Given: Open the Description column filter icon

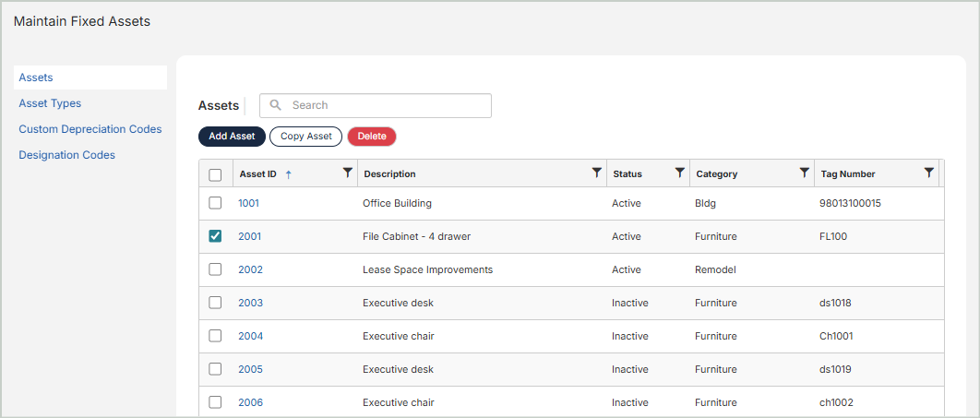Looking at the screenshot, I should coord(596,173).
